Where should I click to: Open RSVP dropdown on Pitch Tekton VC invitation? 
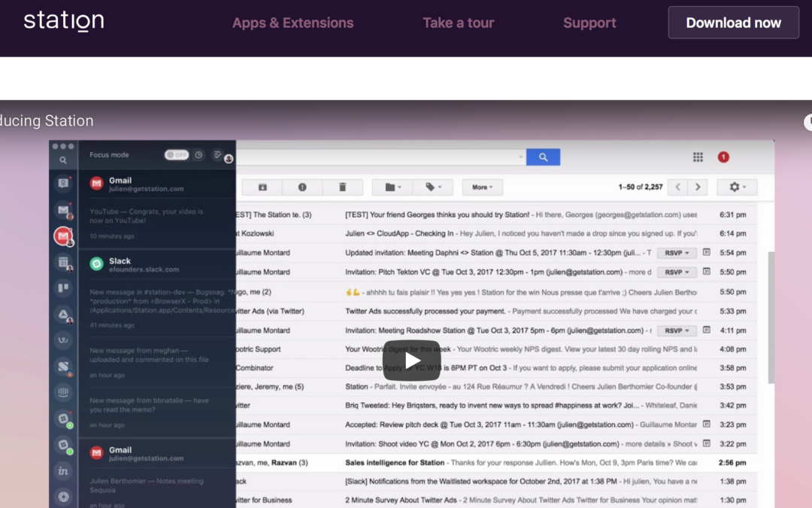coord(677,272)
